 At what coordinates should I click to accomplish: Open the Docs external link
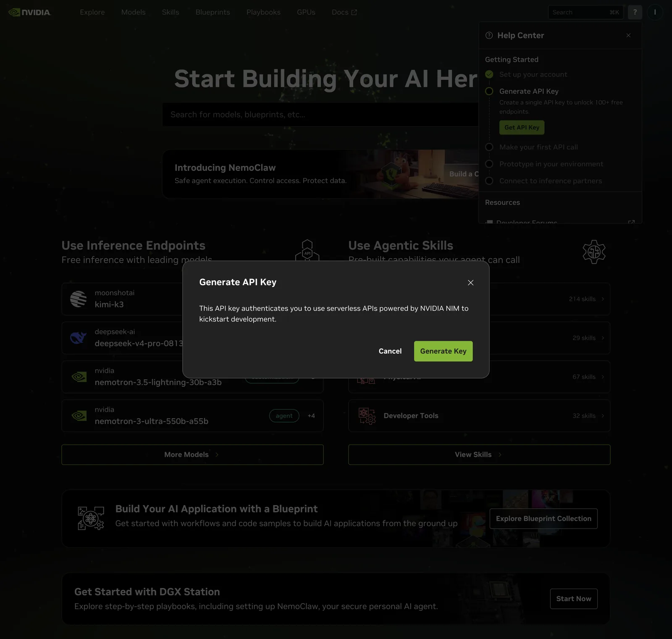point(344,12)
